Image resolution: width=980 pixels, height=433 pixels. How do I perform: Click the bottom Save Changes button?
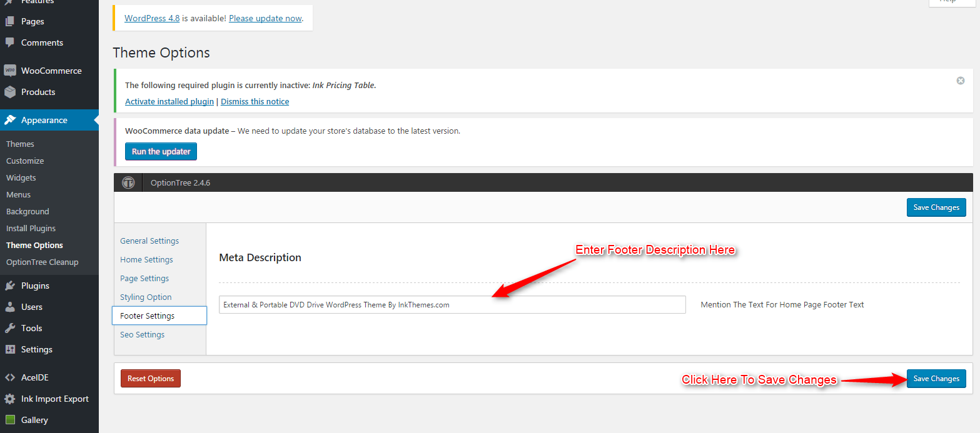(936, 379)
